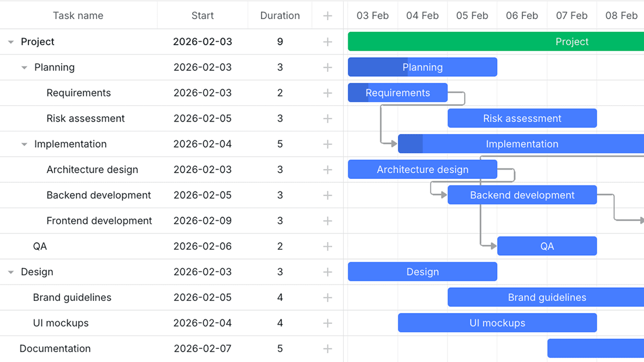The height and width of the screenshot is (362, 644).
Task: Click plus icon in Requirements row
Action: (327, 93)
